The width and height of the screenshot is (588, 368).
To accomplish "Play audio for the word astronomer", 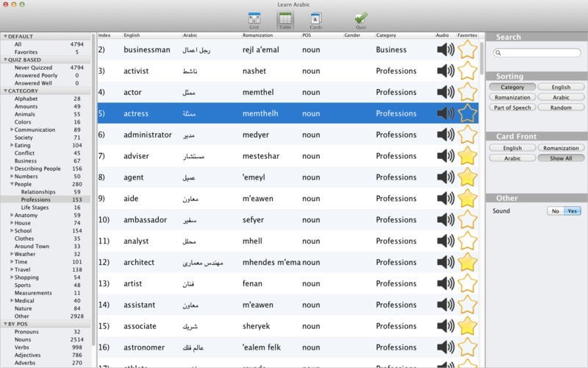I will click(445, 347).
